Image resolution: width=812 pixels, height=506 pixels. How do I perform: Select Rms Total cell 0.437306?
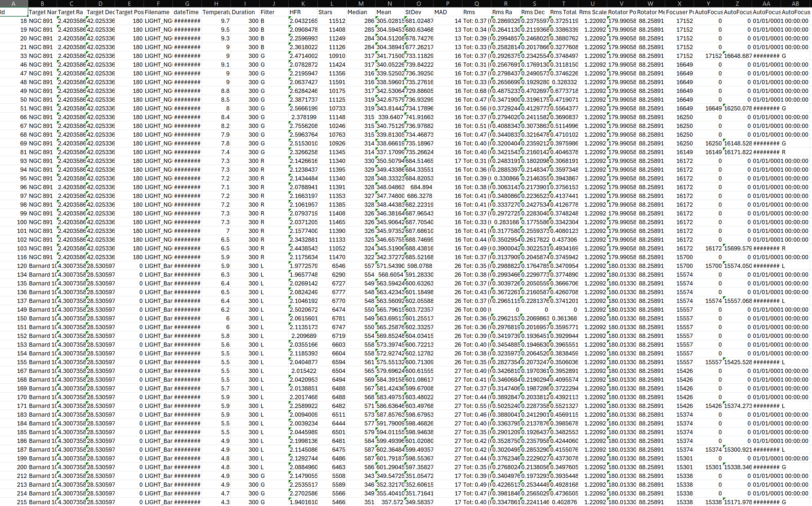pyautogui.click(x=563, y=240)
